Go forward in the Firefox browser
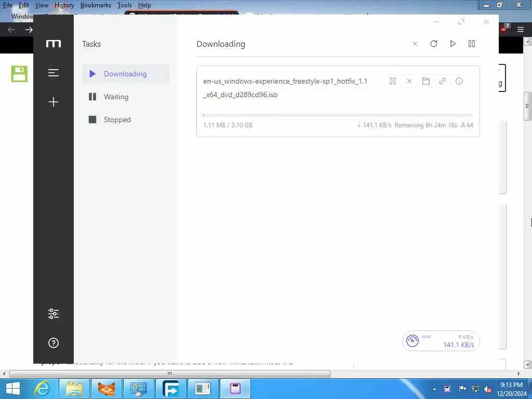Viewport: 532px width, 399px height. coord(29,30)
